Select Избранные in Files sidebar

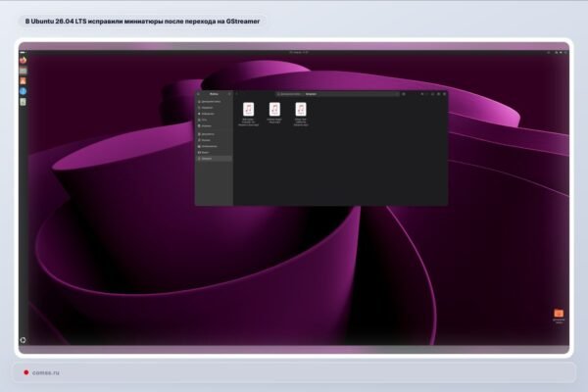click(x=214, y=114)
